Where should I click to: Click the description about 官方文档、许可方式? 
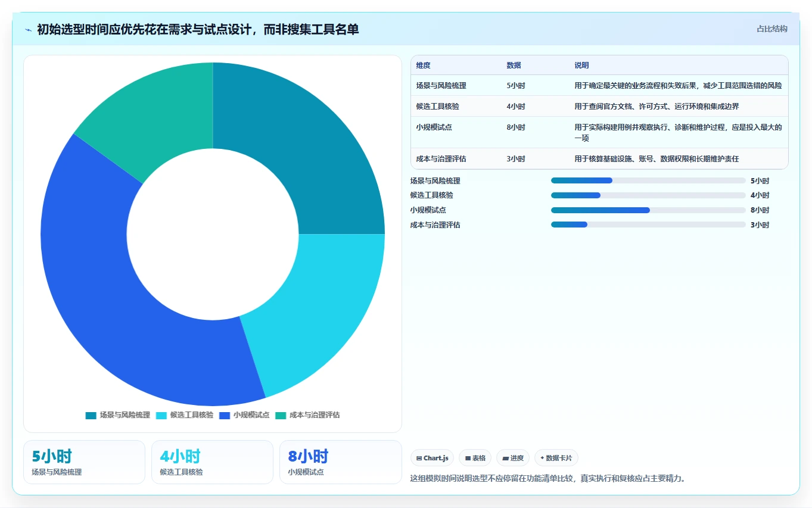657,107
